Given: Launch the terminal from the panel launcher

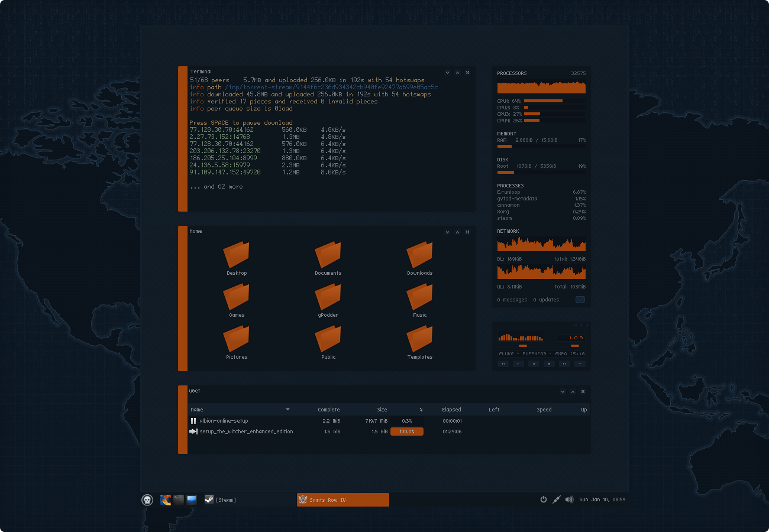Looking at the screenshot, I should coord(179,500).
